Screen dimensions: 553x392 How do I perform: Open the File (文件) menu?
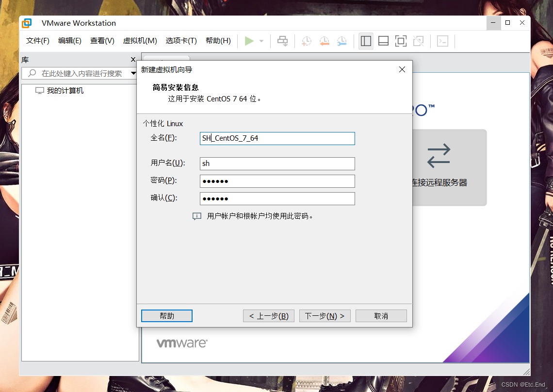38,41
